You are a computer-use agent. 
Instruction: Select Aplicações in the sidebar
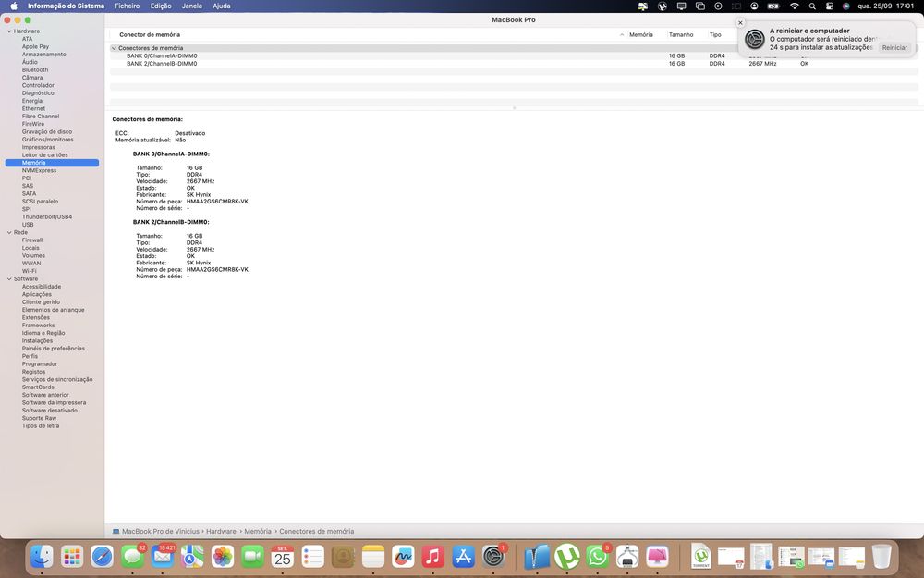click(x=37, y=294)
